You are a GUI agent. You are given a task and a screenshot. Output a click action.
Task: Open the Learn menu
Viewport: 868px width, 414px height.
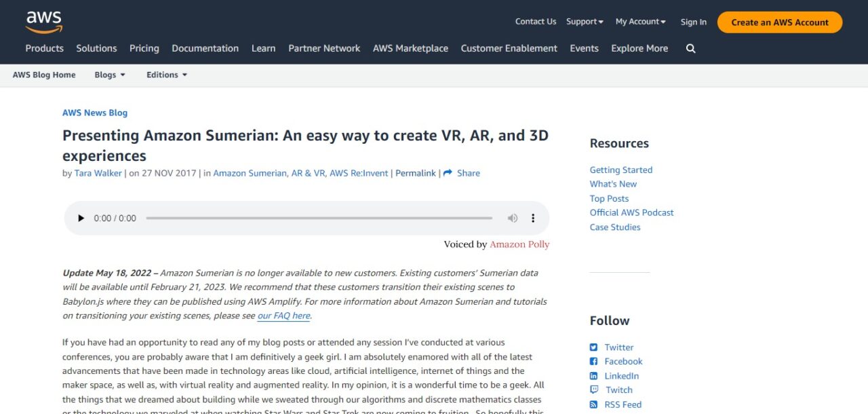(263, 48)
